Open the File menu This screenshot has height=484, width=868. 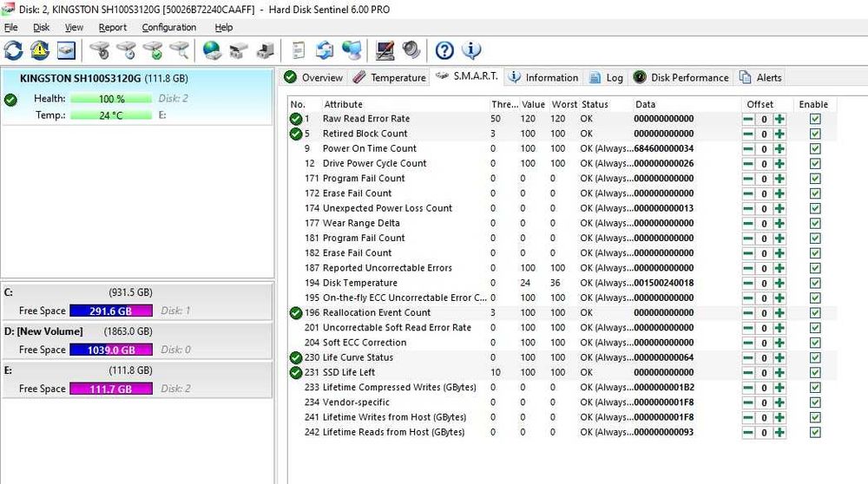[10, 27]
